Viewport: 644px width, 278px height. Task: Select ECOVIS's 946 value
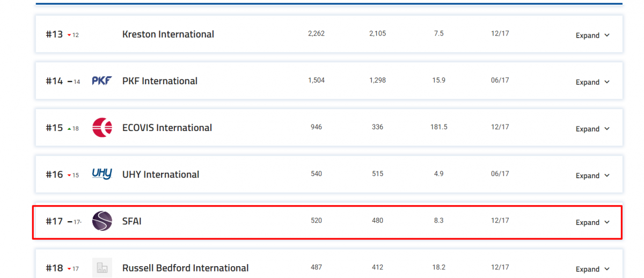[x=316, y=127]
